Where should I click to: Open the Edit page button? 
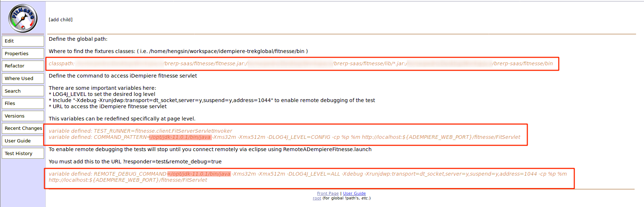pyautogui.click(x=23, y=41)
